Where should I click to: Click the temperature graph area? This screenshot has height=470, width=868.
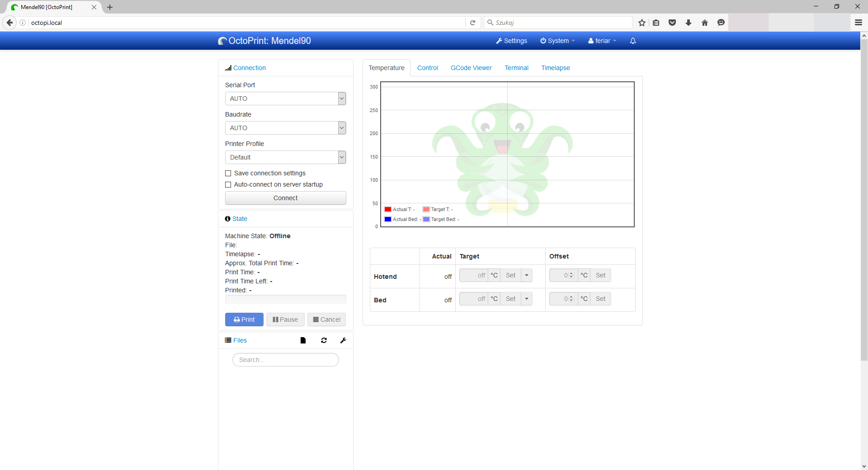[507, 154]
